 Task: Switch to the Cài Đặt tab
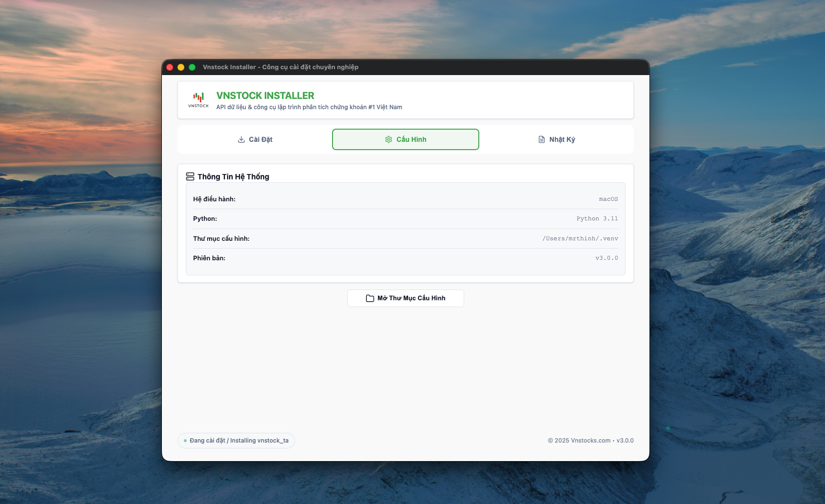(255, 139)
